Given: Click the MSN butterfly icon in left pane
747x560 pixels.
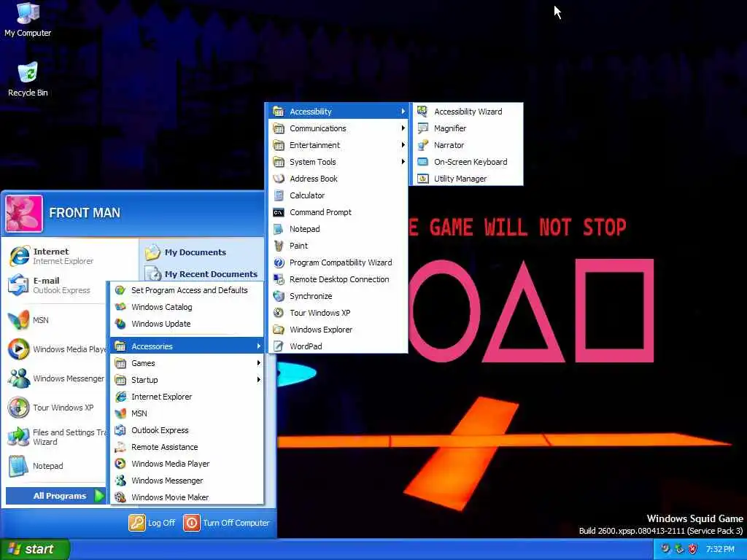Looking at the screenshot, I should (x=19, y=320).
